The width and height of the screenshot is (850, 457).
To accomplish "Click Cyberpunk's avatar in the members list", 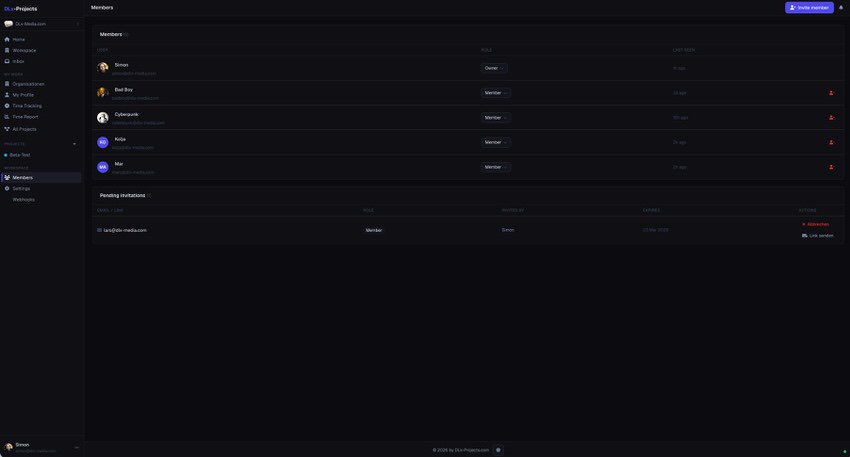I will 102,118.
